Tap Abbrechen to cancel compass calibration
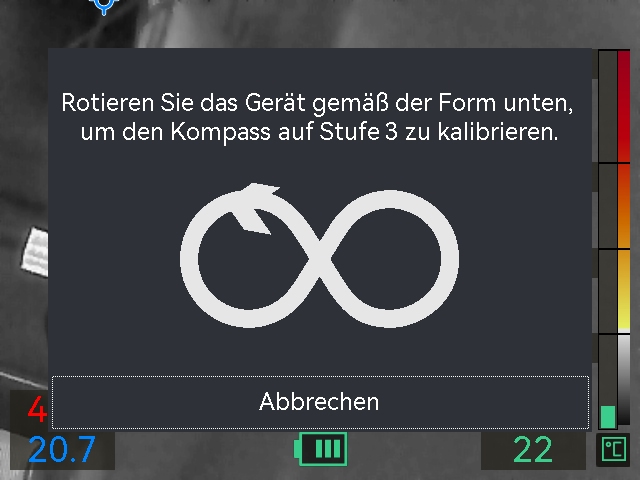This screenshot has height=480, width=640. coord(320,402)
